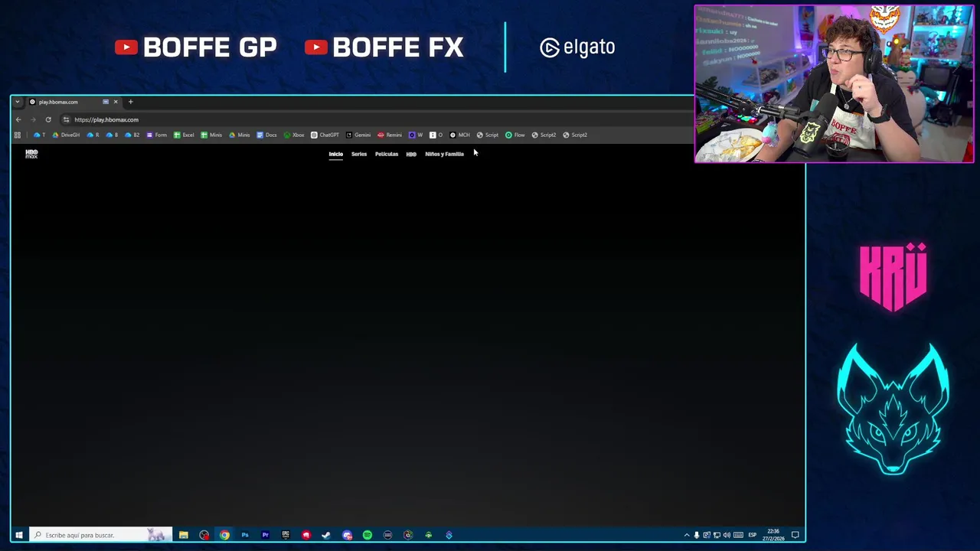
Task: Open the Excel bookmark
Action: [x=184, y=135]
